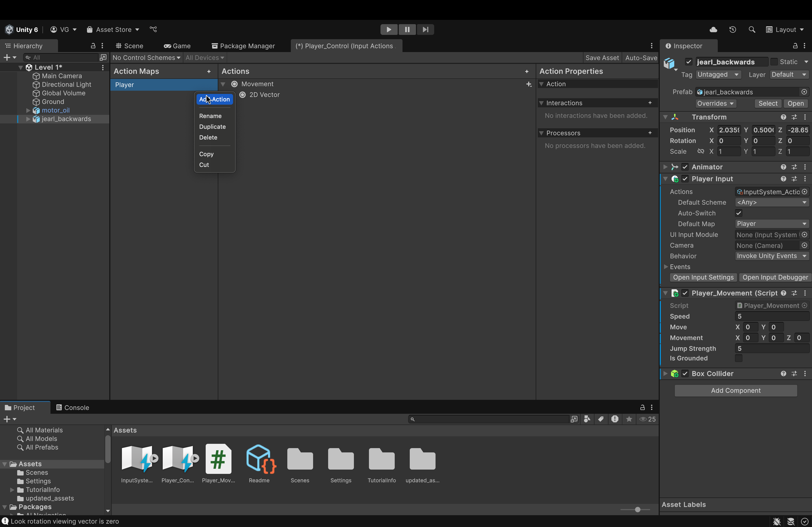Click the search by label icon in Project
Viewport: 812px width, 527px height.
(601, 419)
